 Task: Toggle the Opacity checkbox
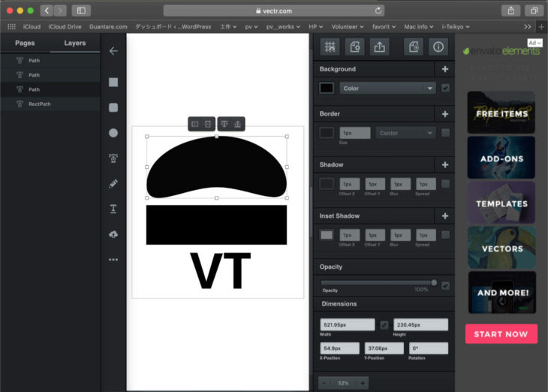(x=446, y=285)
